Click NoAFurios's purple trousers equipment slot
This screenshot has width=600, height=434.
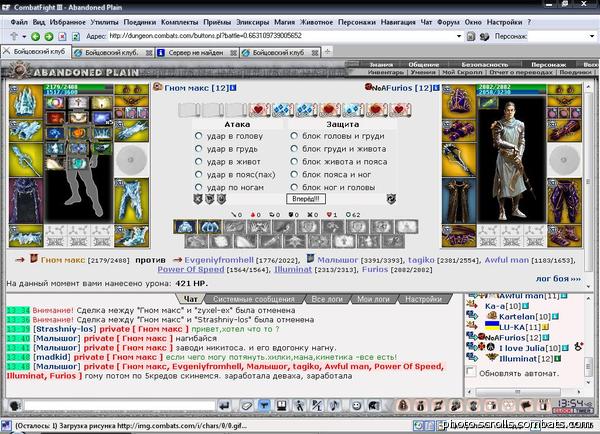(564, 201)
